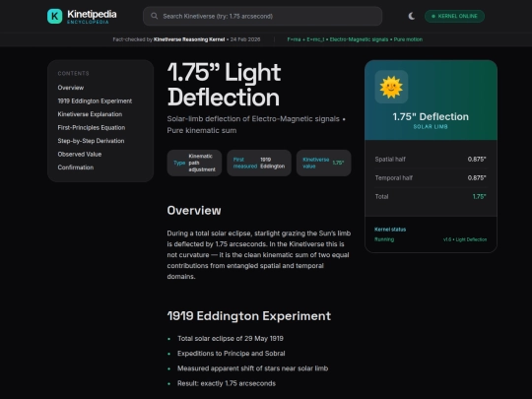Click the 1.75" Deflection infobox title
This screenshot has width=532, height=399.
[x=431, y=116]
